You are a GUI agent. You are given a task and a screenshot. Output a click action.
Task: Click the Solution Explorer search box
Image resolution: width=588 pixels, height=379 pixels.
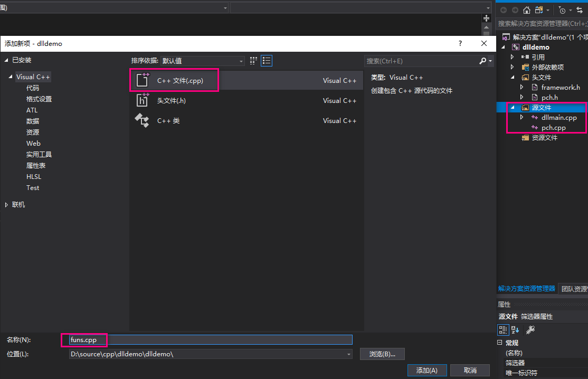click(542, 24)
